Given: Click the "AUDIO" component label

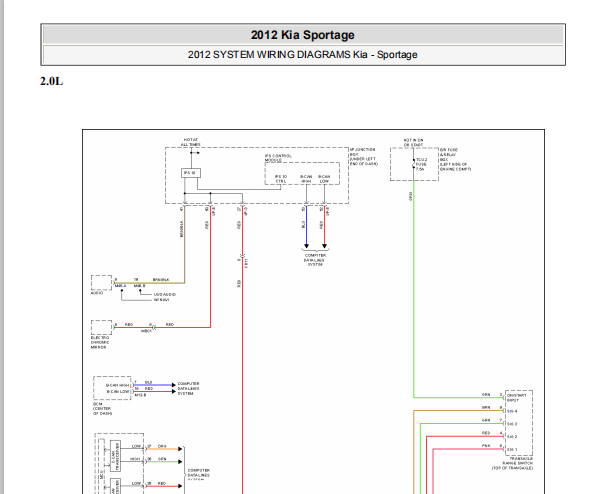Looking at the screenshot, I should coord(97,293).
